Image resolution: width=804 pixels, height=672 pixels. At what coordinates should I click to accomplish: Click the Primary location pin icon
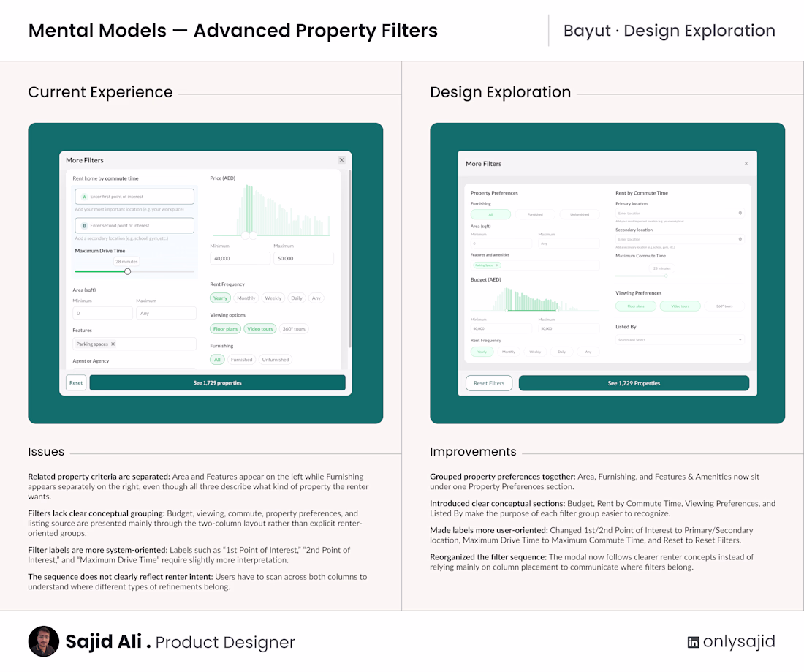[x=740, y=213]
